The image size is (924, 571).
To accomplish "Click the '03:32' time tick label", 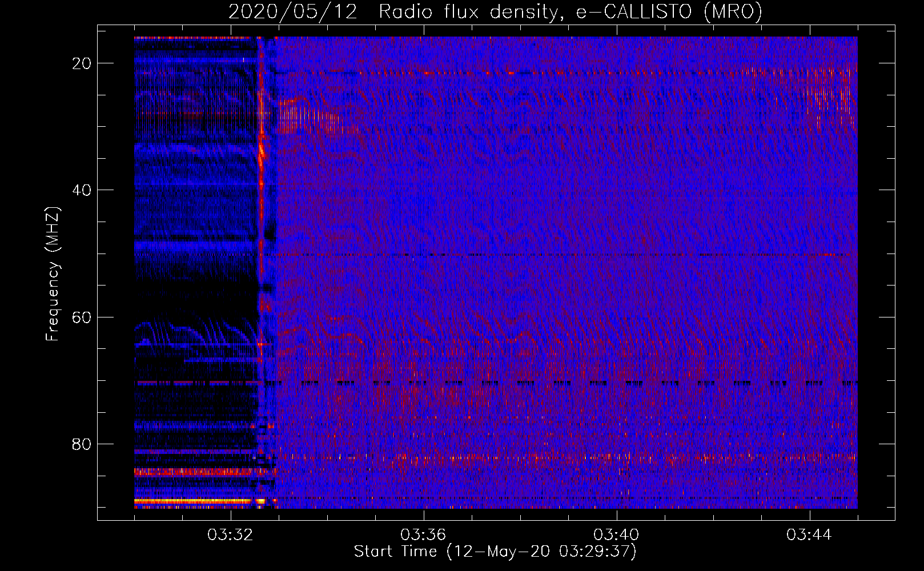I will [230, 535].
